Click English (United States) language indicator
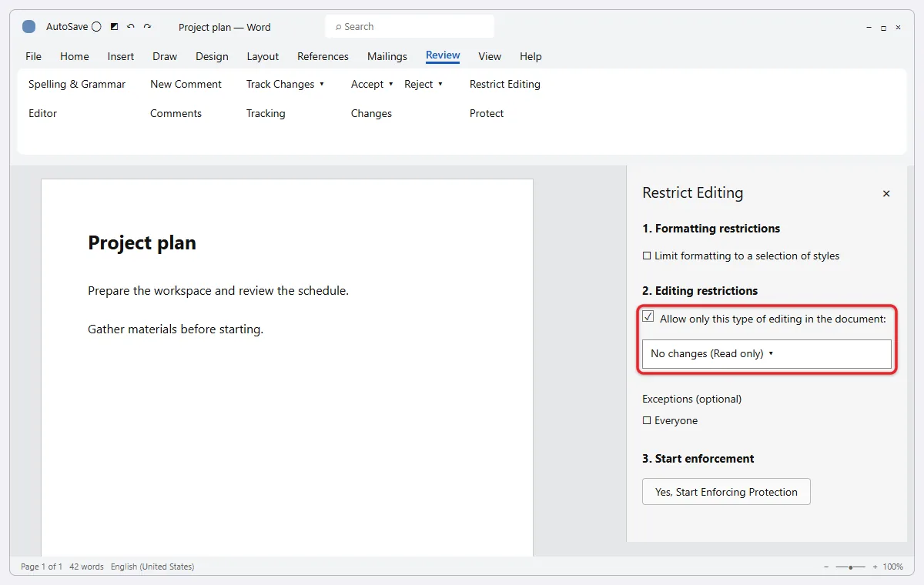This screenshot has height=585, width=924. [152, 567]
